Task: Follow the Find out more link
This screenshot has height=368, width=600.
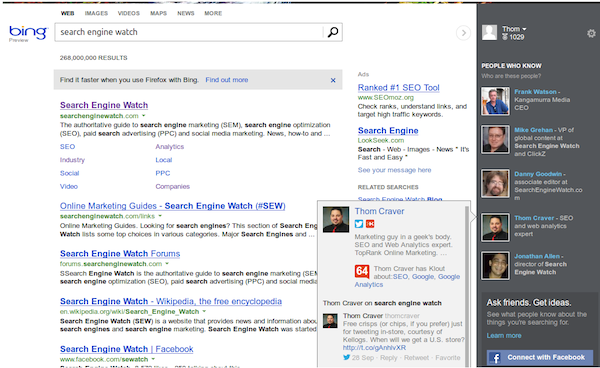Action: [227, 80]
